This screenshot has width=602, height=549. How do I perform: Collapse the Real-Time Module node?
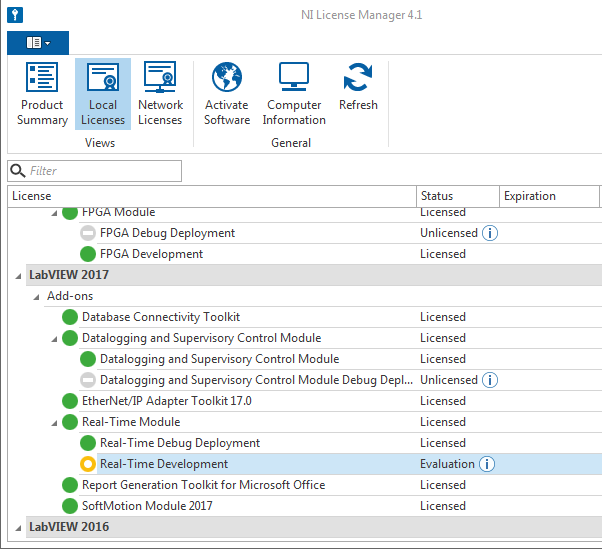pyautogui.click(x=54, y=423)
